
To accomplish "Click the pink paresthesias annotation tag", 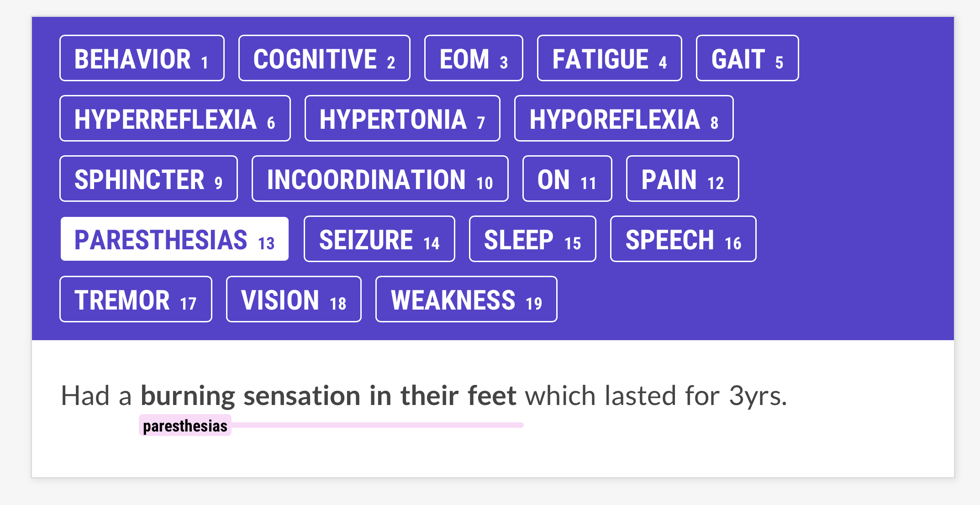I will click(x=185, y=426).
